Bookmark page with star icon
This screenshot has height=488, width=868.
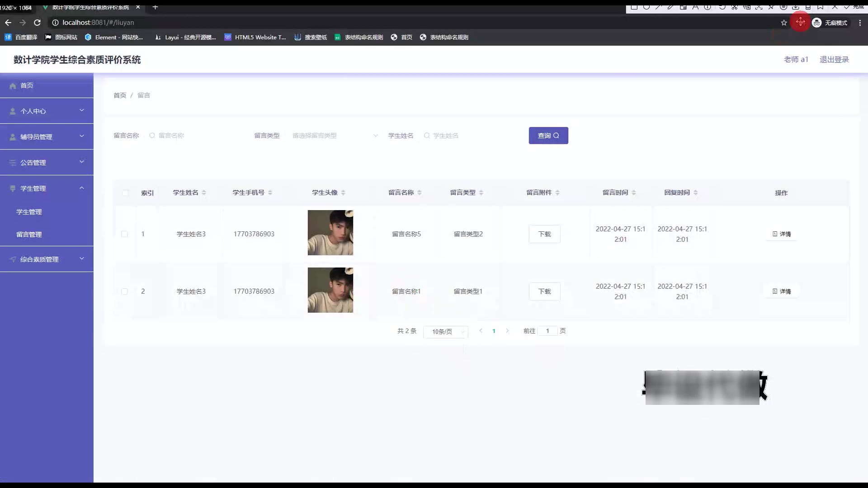pyautogui.click(x=784, y=23)
